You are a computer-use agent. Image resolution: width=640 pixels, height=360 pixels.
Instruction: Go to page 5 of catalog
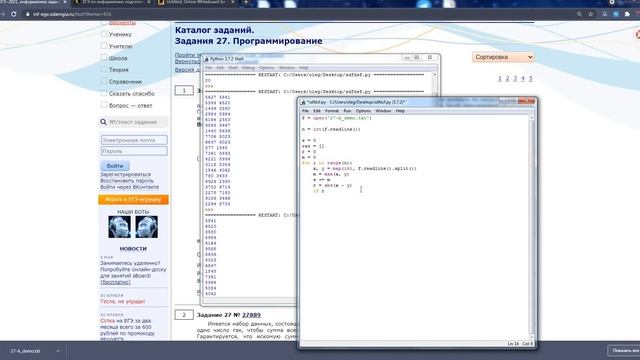(x=531, y=78)
